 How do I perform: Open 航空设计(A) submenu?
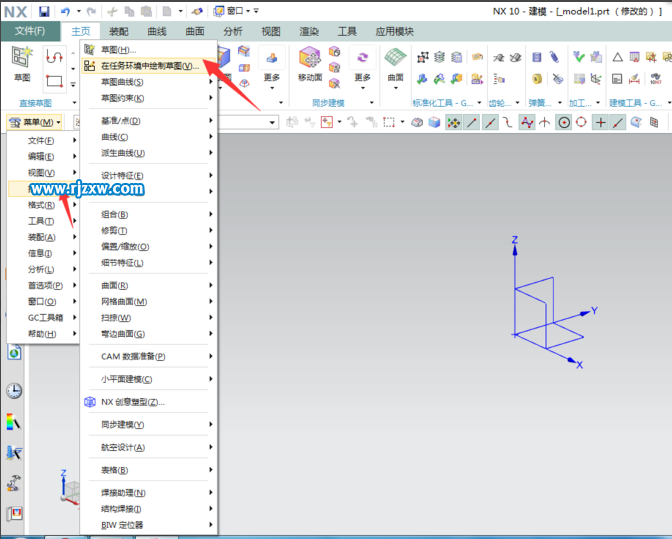coord(148,447)
